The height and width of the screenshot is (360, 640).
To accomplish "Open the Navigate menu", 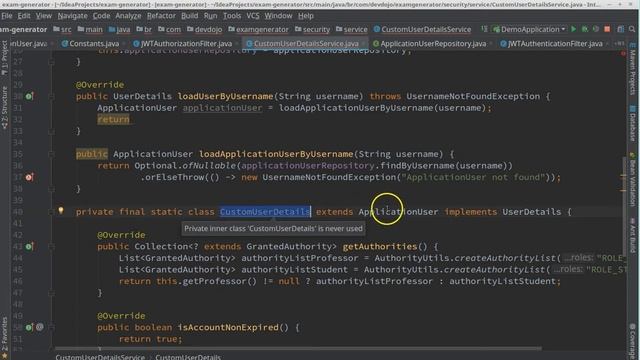I will tap(73, 16).
